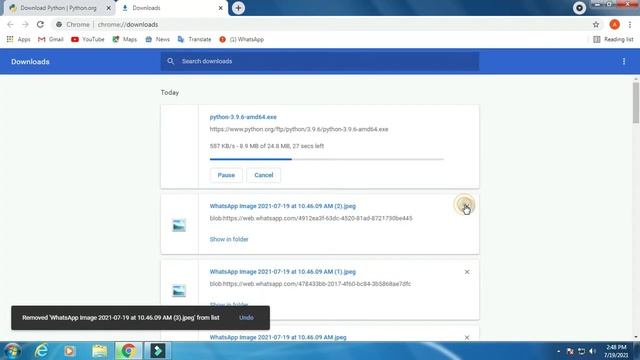This screenshot has height=360, width=640.
Task: Go forward to next page
Action: [25, 24]
